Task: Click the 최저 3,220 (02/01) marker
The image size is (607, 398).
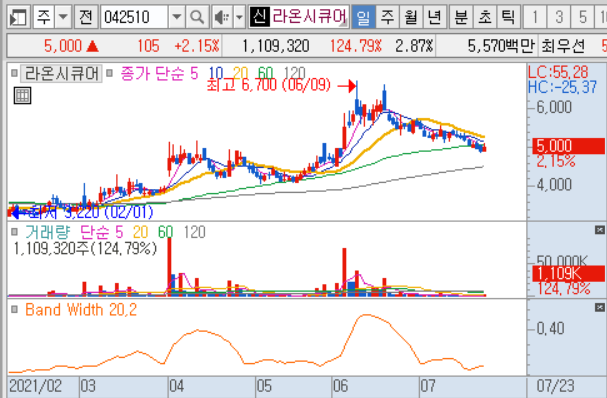Action: pyautogui.click(x=91, y=212)
